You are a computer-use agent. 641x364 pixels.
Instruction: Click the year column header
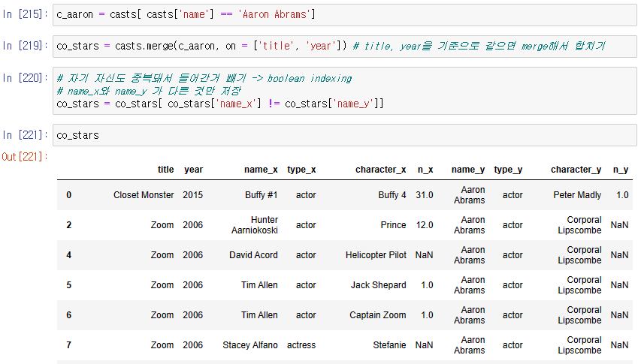193,170
